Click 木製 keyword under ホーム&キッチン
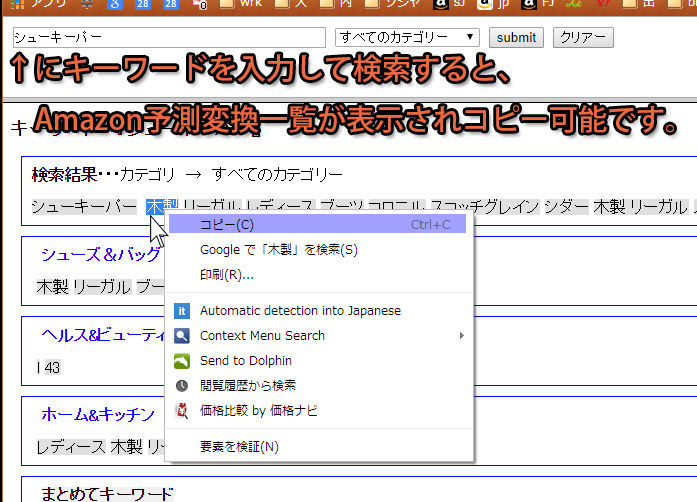This screenshot has height=502, width=697. coord(127,447)
